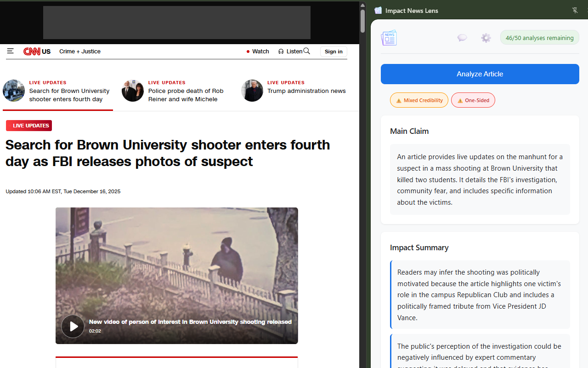The height and width of the screenshot is (368, 588).
Task: Click the Impact News Lens title icon
Action: 378,10
